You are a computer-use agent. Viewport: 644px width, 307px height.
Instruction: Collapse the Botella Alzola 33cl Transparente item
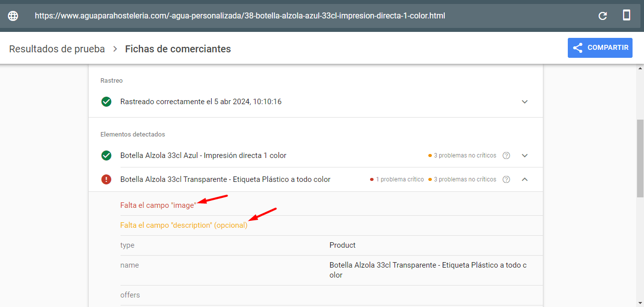[x=524, y=179]
